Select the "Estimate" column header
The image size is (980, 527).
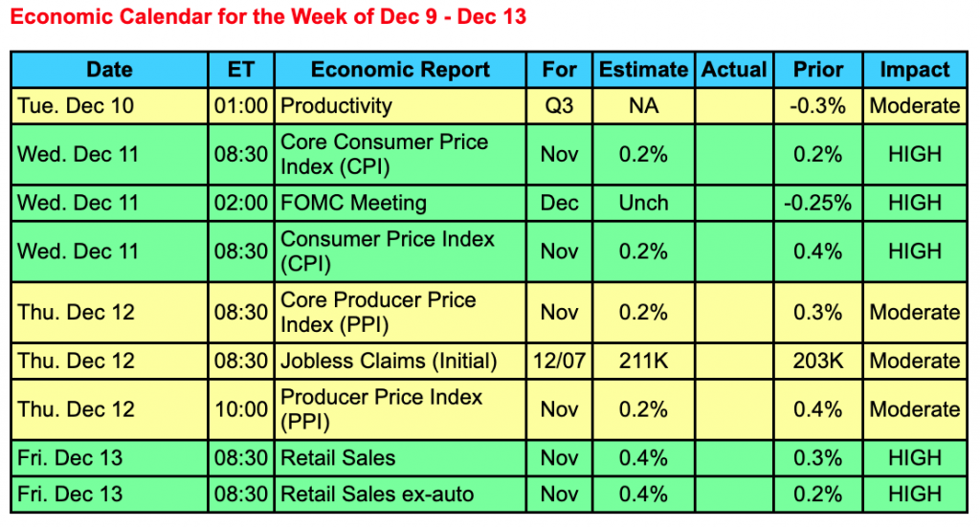(643, 70)
